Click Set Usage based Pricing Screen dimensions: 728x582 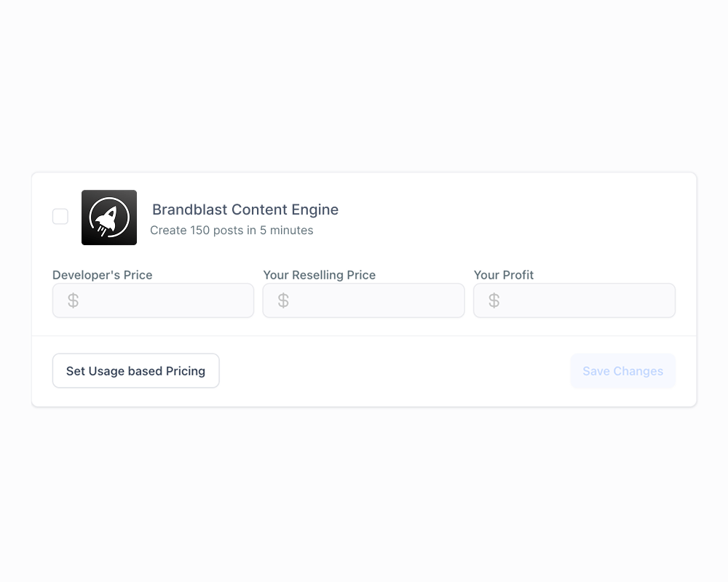coord(135,370)
